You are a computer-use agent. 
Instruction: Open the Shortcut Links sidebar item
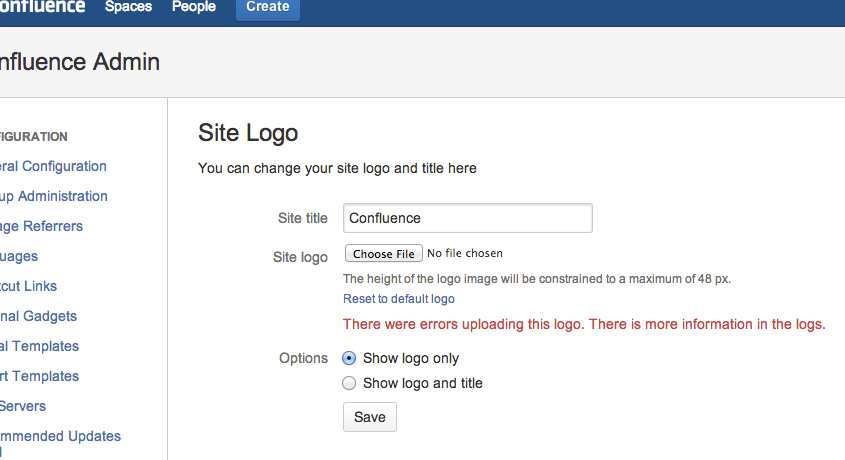[28, 286]
